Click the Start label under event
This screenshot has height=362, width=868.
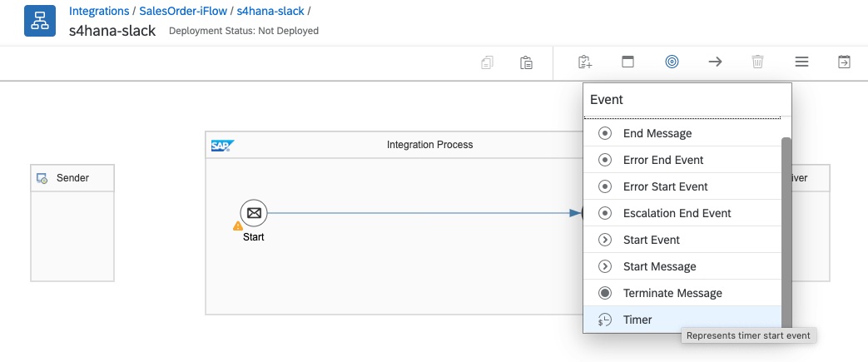click(x=254, y=237)
